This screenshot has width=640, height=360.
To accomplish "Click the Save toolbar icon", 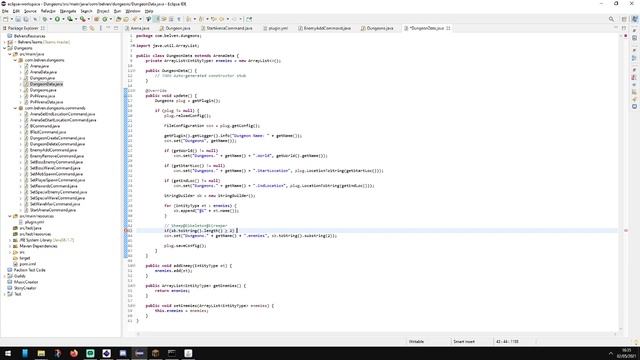I will (x=18, y=19).
